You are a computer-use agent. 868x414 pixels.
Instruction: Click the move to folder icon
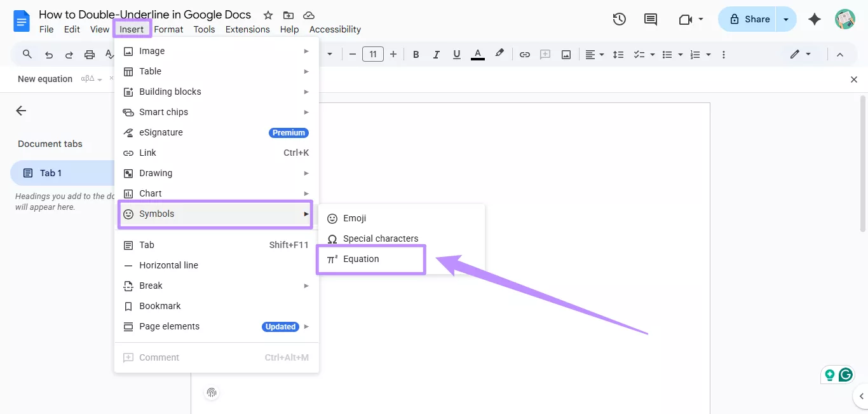pyautogui.click(x=288, y=15)
